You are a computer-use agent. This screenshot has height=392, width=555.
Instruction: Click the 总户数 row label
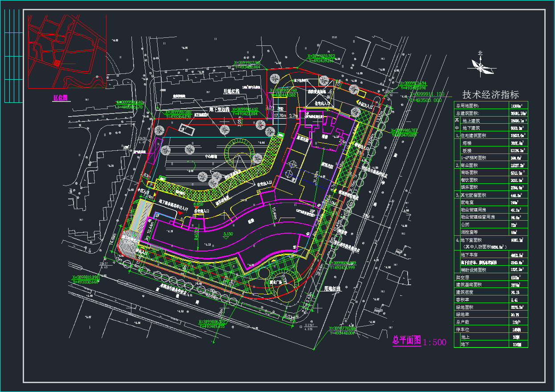(463, 322)
